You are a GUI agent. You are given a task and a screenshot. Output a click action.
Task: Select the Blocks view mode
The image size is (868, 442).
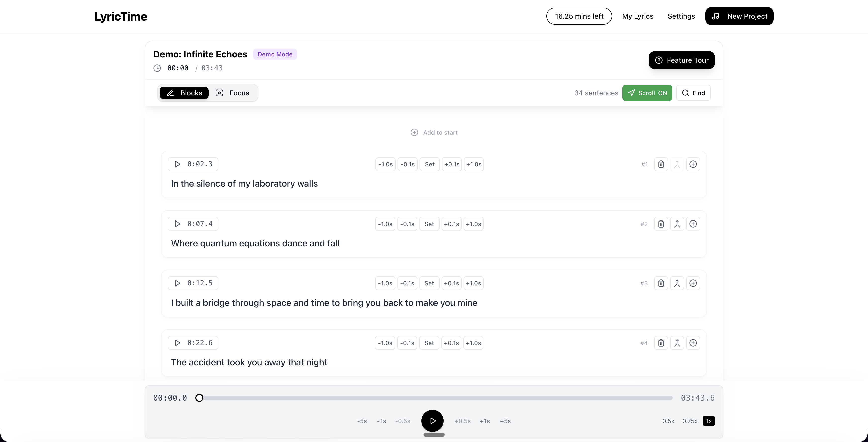coord(184,93)
